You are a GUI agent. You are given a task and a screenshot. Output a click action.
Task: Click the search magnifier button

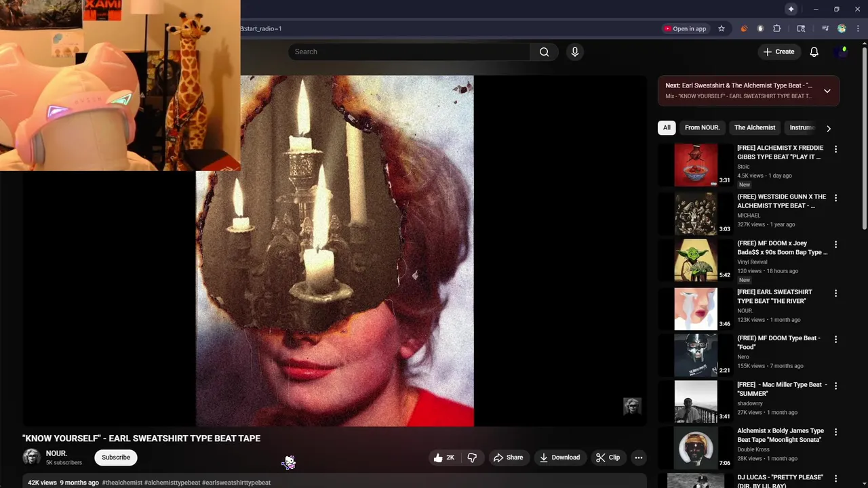(544, 52)
